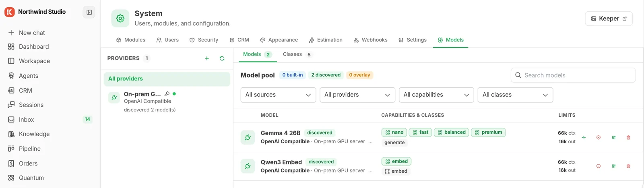Viewport: 644px width, 188px height.
Task: Test Gemma 4 26B with the pulse icon
Action: click(584, 138)
